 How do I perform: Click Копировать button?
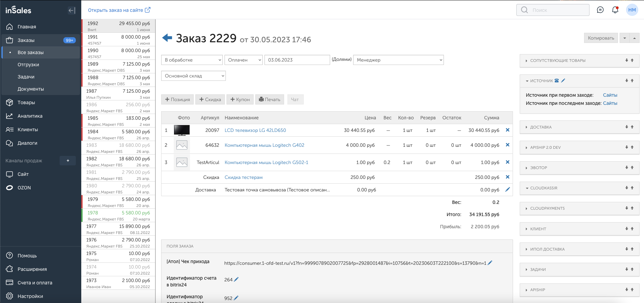pos(601,38)
